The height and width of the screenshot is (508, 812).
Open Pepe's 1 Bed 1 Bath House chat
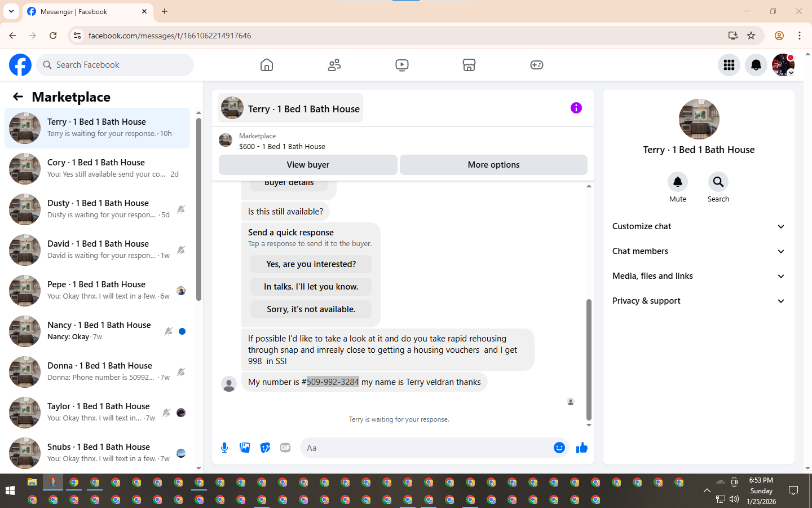click(x=97, y=291)
